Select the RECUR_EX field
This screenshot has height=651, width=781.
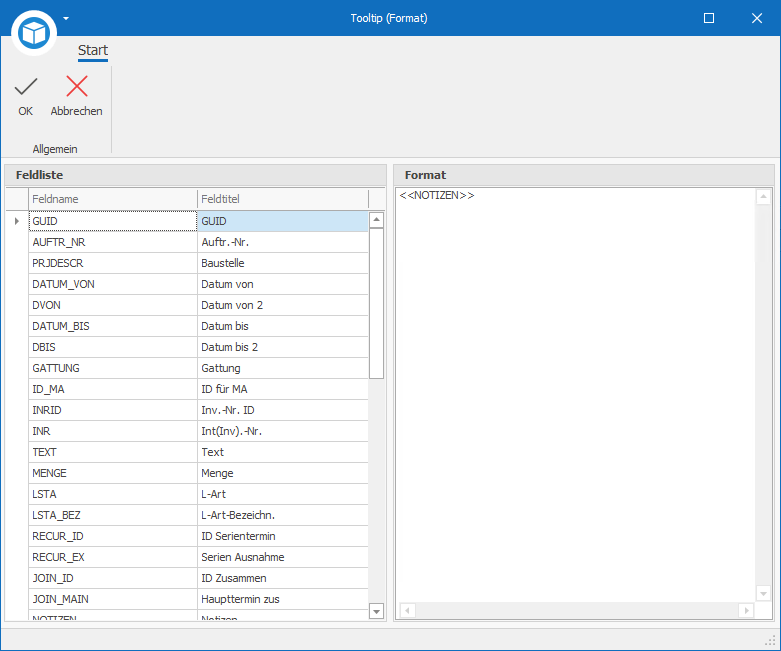click(113, 557)
